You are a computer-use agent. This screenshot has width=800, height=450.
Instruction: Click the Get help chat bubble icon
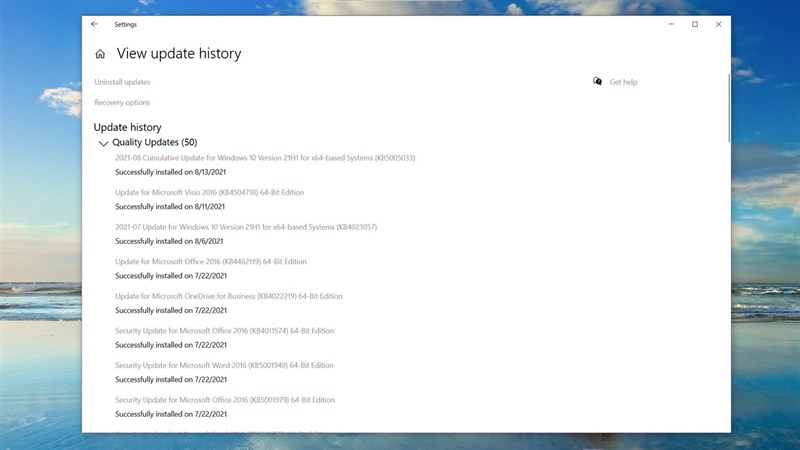pos(597,82)
